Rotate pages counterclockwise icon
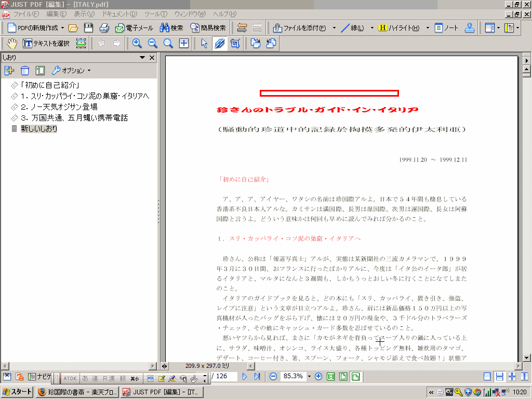Screen dimensions: 532x399 (271, 44)
